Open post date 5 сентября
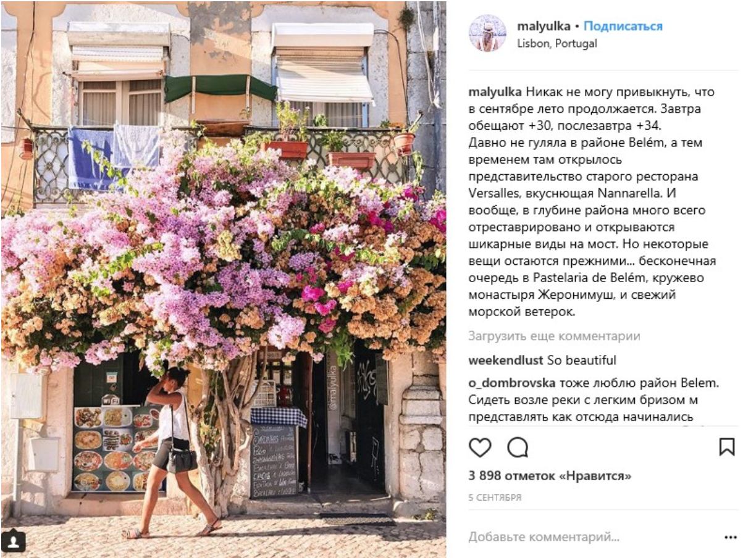Image resolution: width=756 pixels, height=558 pixels. click(495, 498)
